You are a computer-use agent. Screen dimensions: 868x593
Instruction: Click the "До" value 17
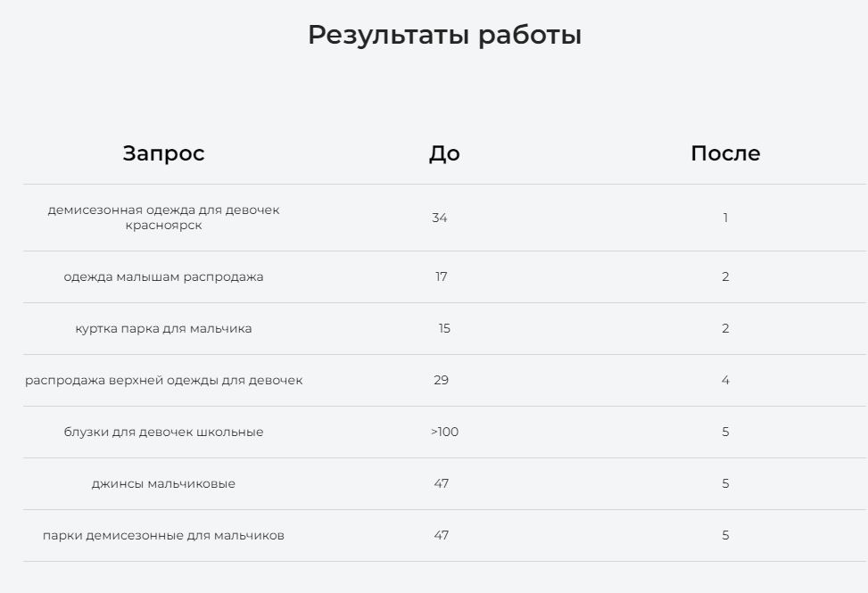point(441,276)
